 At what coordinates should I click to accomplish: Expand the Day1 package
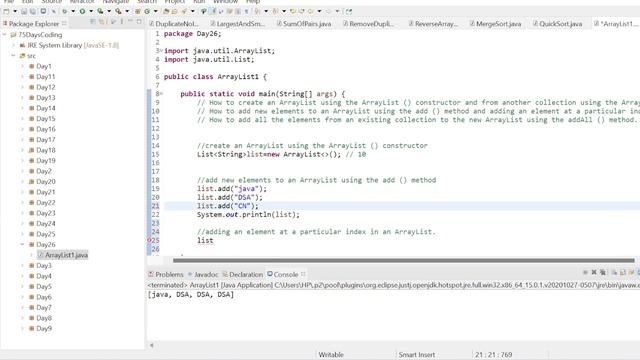point(23,66)
